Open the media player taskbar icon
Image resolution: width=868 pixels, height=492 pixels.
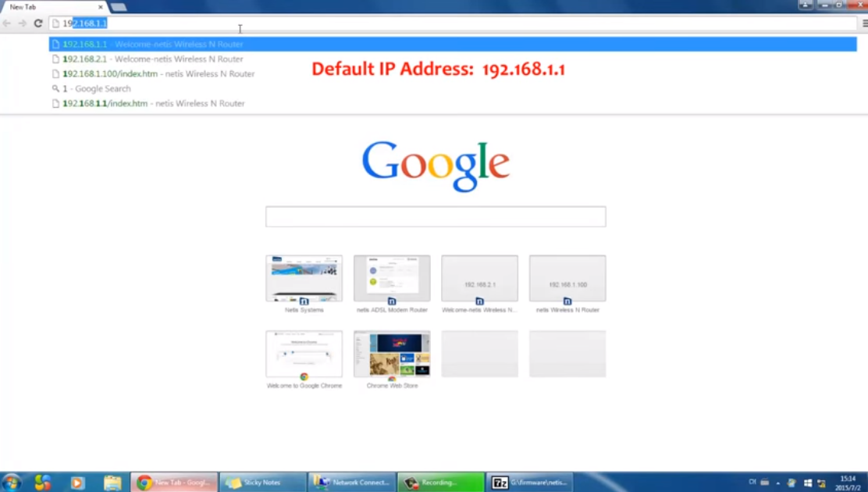click(77, 483)
